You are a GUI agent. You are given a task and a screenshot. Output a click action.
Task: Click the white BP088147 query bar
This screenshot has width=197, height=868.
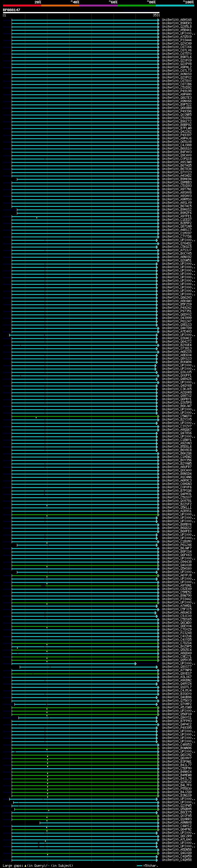81,13
